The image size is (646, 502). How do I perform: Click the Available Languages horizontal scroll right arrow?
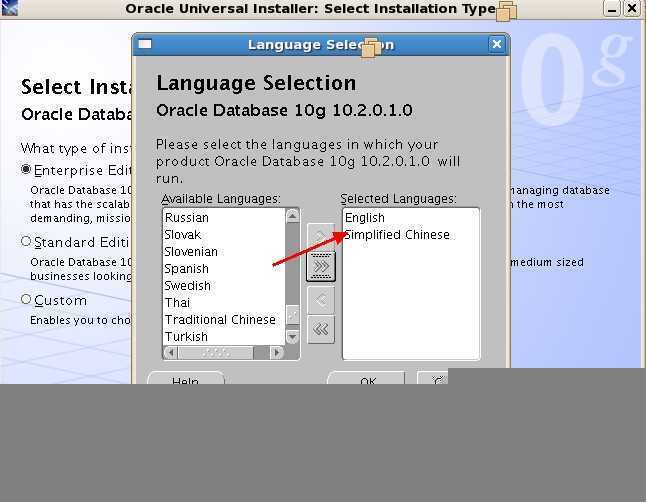coord(277,352)
